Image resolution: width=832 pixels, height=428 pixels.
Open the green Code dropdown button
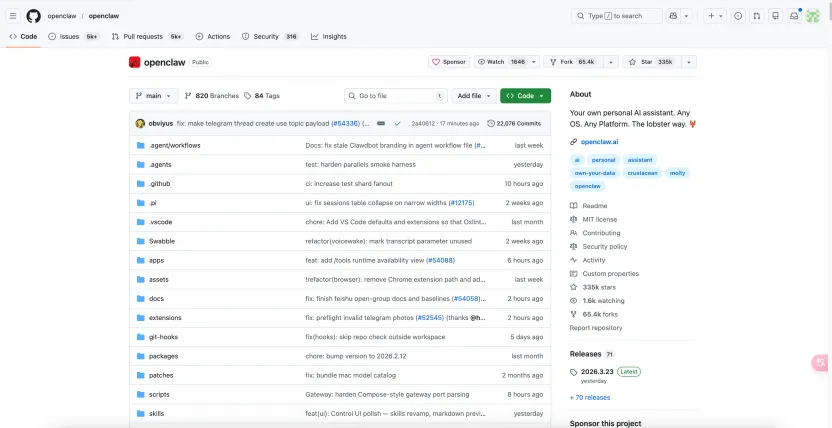[x=525, y=96]
